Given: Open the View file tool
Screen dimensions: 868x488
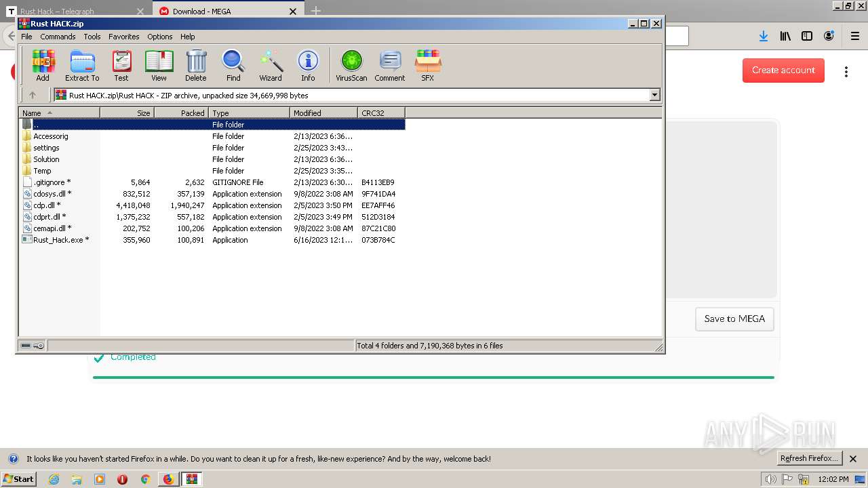Looking at the screenshot, I should tap(159, 66).
